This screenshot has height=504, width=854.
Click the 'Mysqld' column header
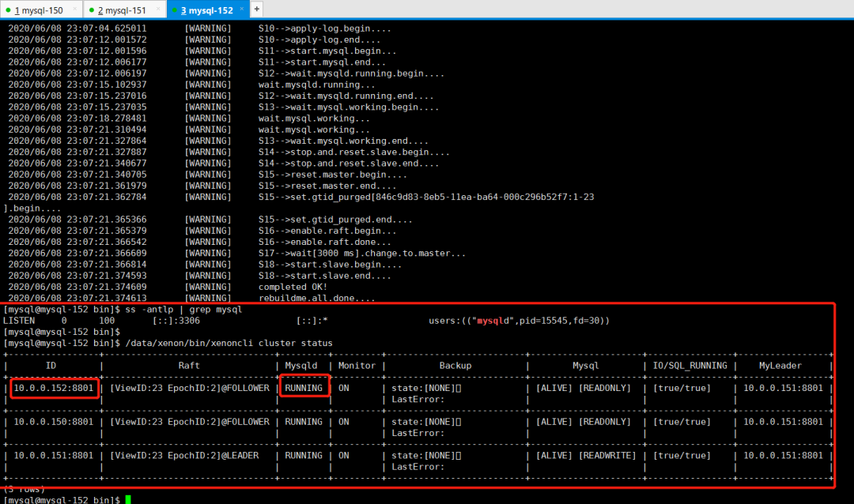[x=300, y=366]
